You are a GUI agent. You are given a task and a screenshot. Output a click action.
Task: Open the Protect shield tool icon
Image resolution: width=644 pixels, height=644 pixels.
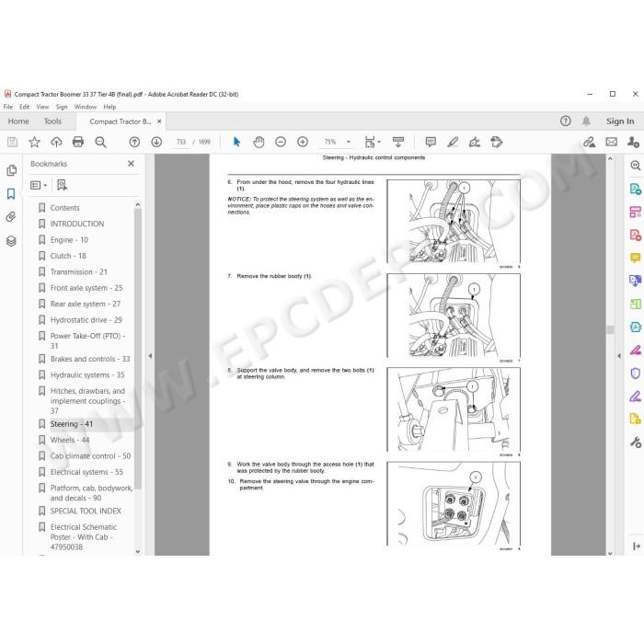pos(635,374)
